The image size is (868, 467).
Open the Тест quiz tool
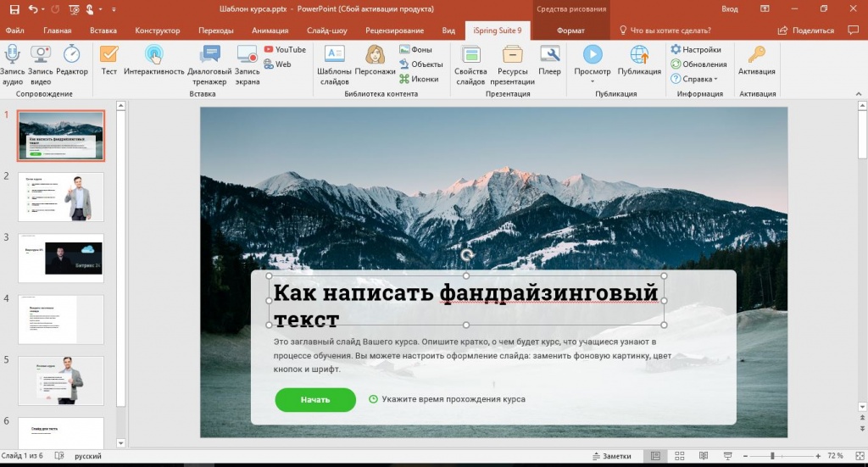[x=109, y=55]
